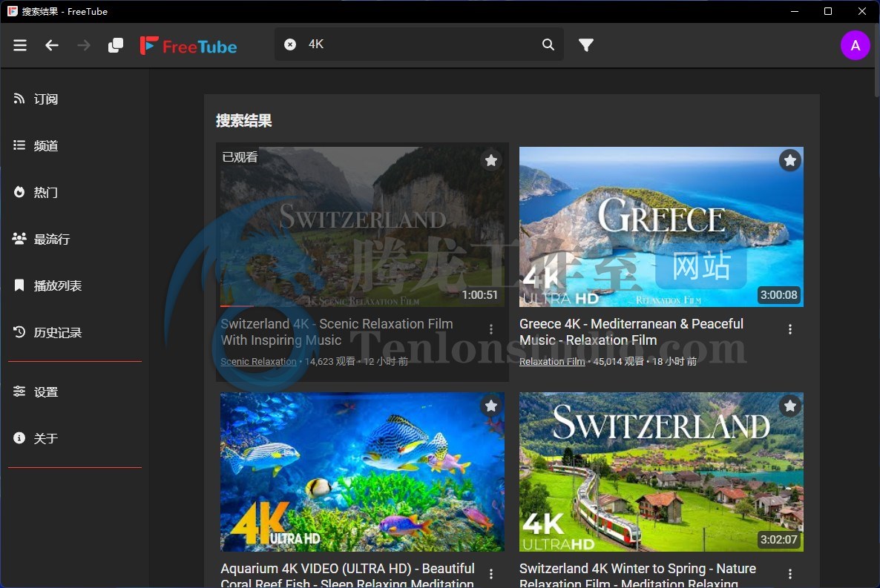Click the 订阅 RSS feed icon

point(19,99)
